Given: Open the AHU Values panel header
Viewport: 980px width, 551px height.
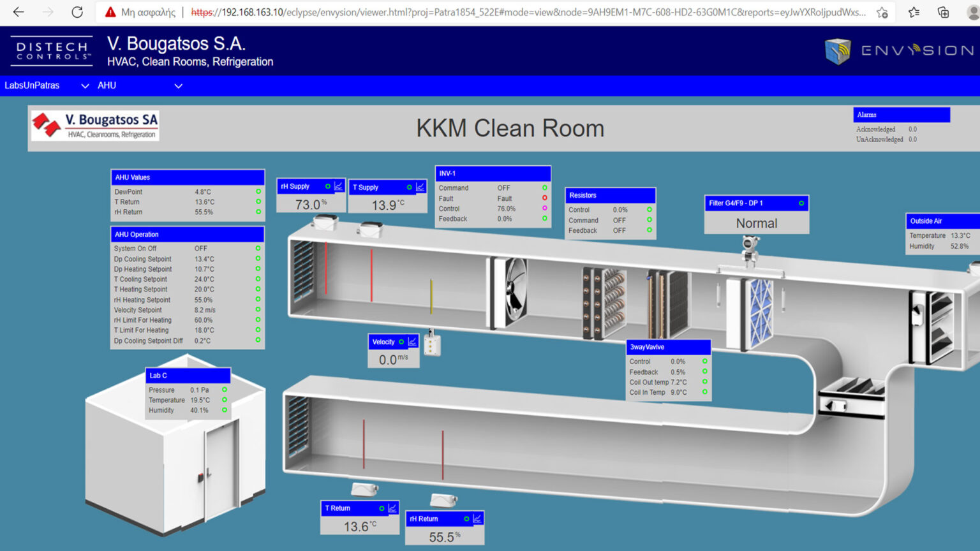Looking at the screenshot, I should coord(188,177).
